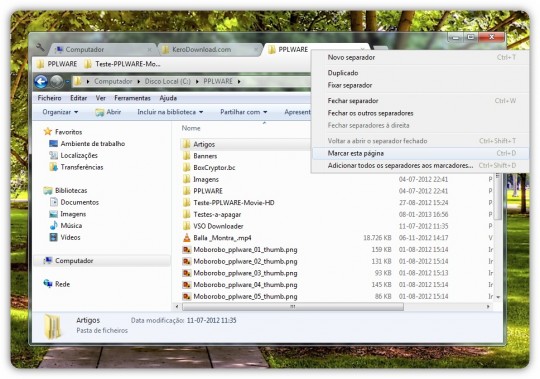Select Moborobo_pplware_04_thumb.png
Screen dimensions: 540x379
tap(240, 285)
